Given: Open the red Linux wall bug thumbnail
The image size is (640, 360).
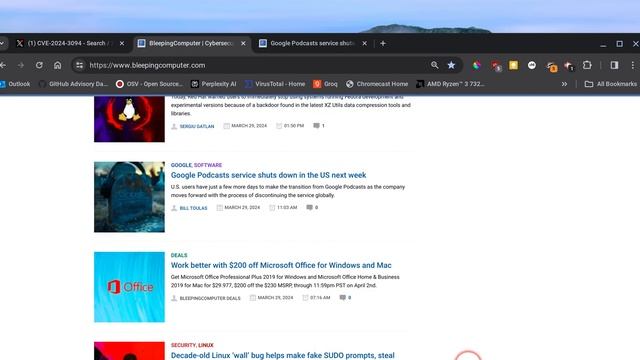Looking at the screenshot, I should pos(129,351).
